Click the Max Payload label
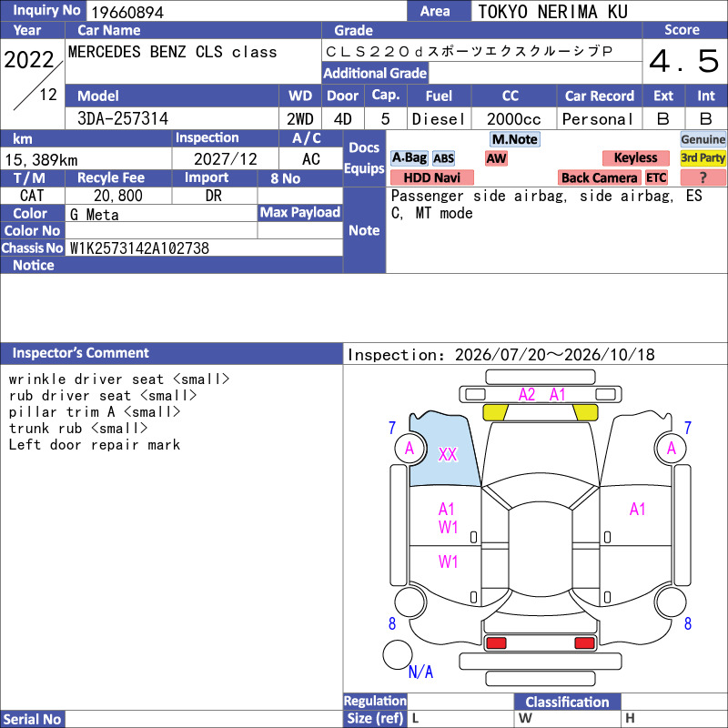Viewport: 728px width, 728px height. [x=300, y=213]
